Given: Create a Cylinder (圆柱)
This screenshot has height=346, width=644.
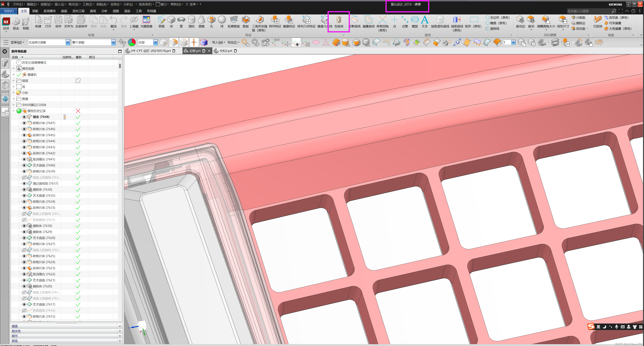Looking at the screenshot, I should pyautogui.click(x=192, y=22).
